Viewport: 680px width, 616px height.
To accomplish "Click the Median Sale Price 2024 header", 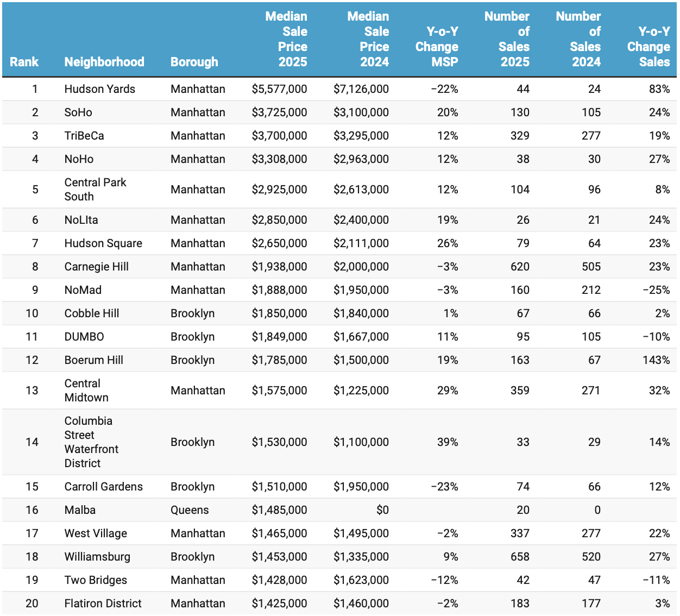I will [368, 39].
